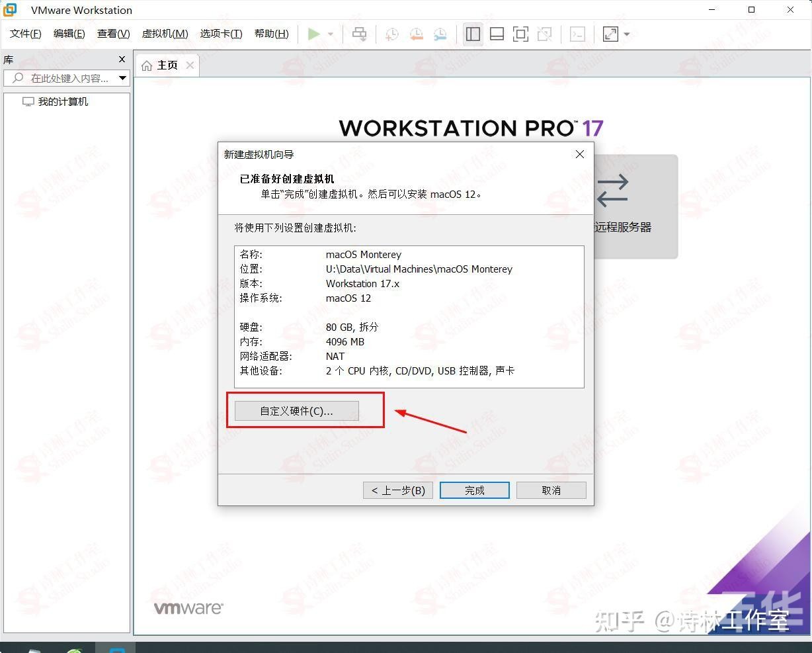The image size is (812, 653).
Task: Click 取消 to cancel the wizard
Action: click(551, 490)
